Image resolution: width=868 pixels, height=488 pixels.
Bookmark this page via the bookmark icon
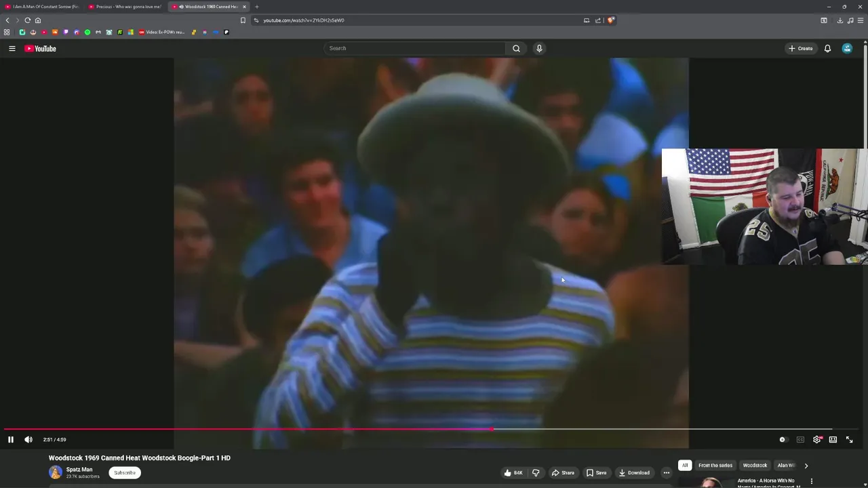243,20
